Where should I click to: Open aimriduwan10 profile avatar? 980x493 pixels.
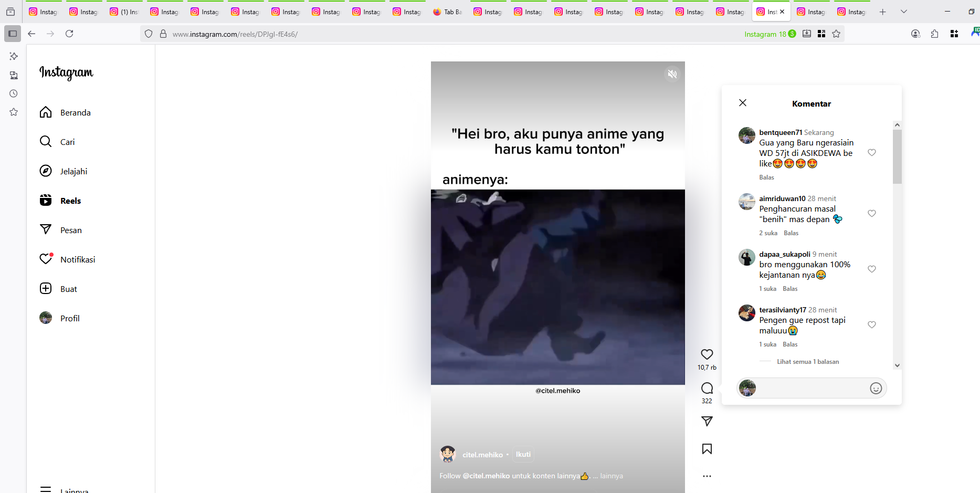(x=747, y=202)
